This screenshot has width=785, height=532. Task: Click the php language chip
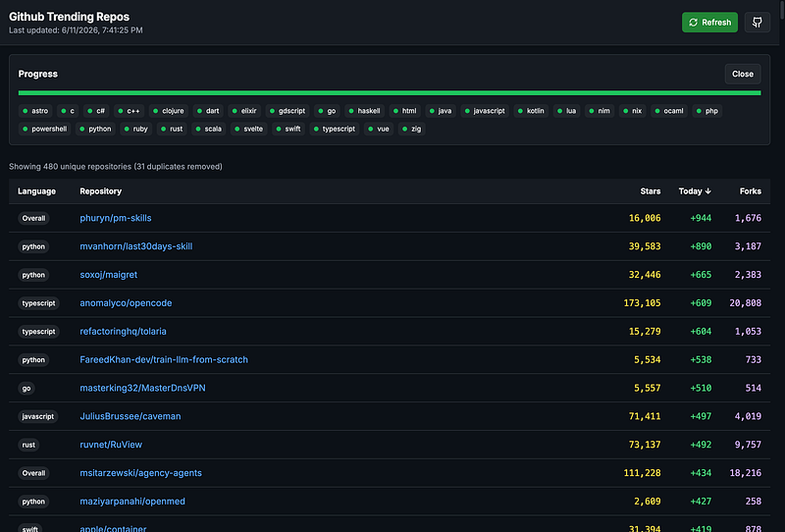tap(706, 111)
